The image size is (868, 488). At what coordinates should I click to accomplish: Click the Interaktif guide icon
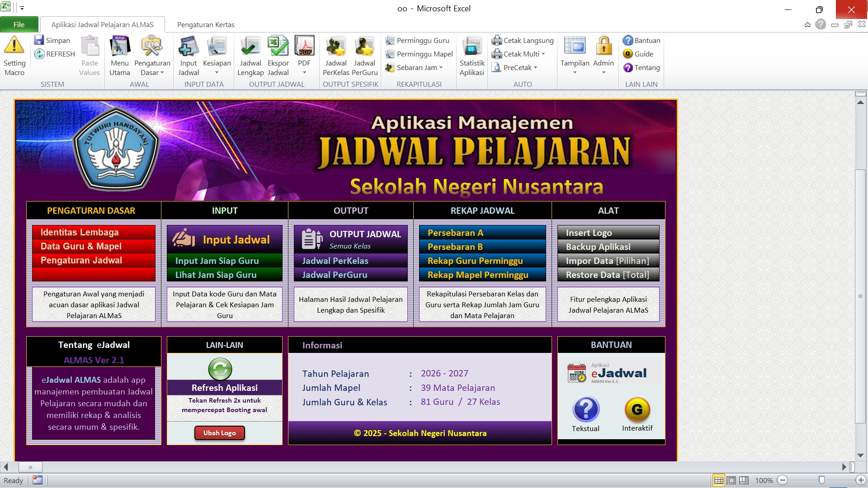point(637,409)
